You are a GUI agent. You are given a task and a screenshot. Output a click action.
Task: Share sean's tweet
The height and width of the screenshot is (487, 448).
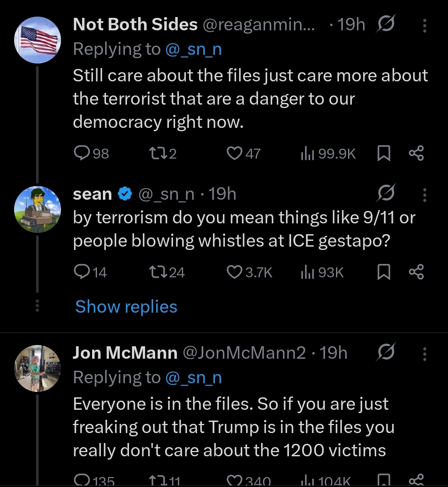[x=416, y=272]
